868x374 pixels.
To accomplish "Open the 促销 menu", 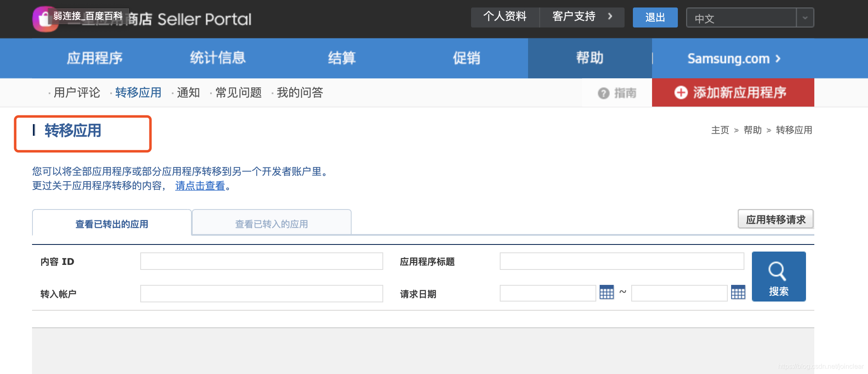I will pos(466,58).
